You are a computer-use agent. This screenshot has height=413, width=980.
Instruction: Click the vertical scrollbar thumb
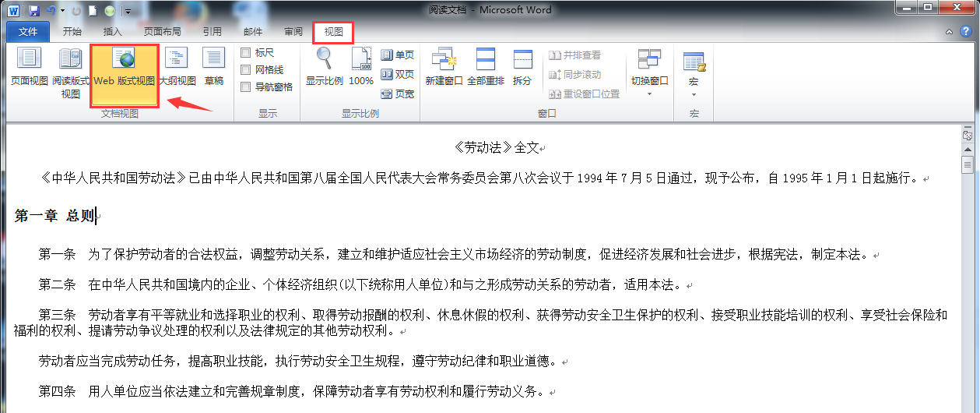coord(968,164)
